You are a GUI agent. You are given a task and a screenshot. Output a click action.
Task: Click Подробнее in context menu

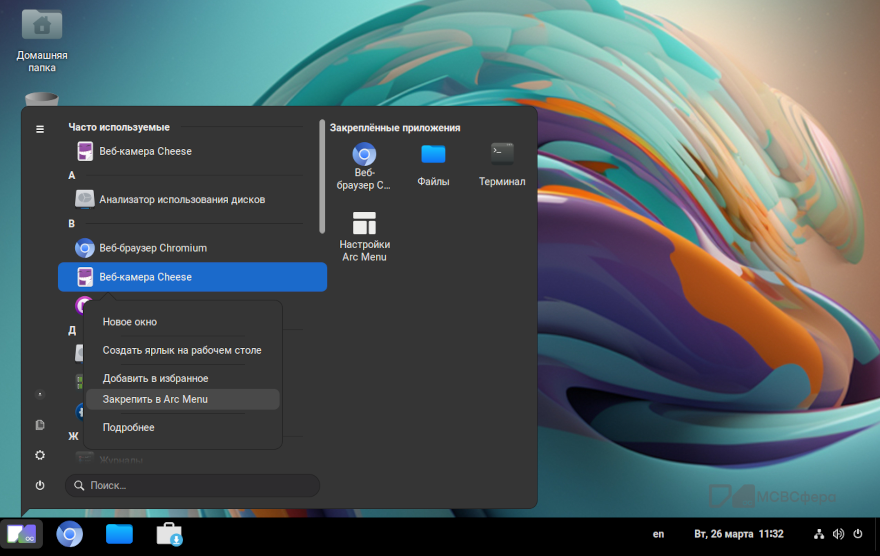pos(129,427)
